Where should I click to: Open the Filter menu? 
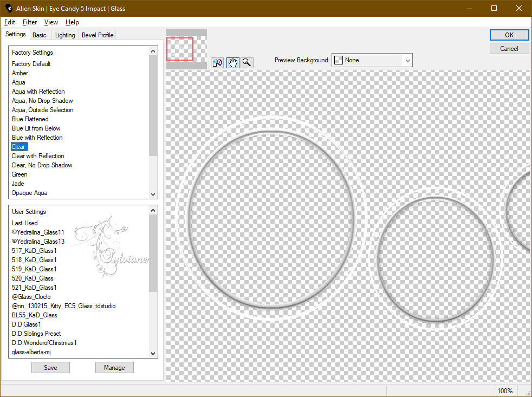(29, 22)
